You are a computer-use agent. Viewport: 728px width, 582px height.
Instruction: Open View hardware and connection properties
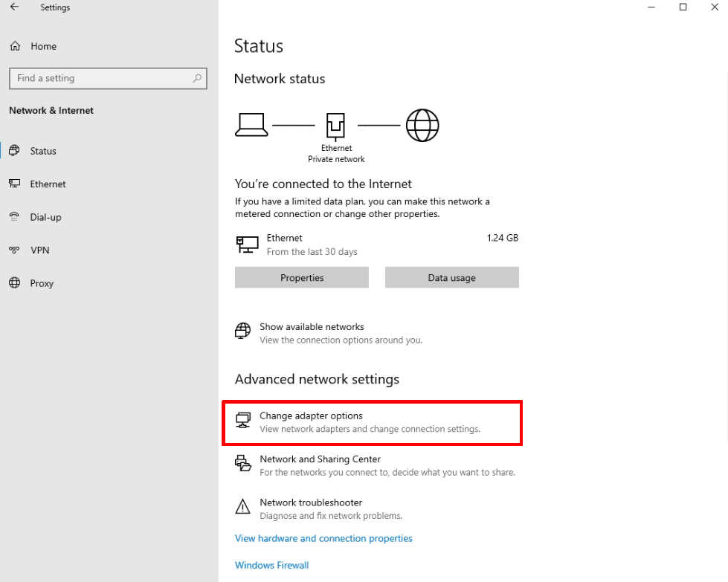(x=323, y=538)
